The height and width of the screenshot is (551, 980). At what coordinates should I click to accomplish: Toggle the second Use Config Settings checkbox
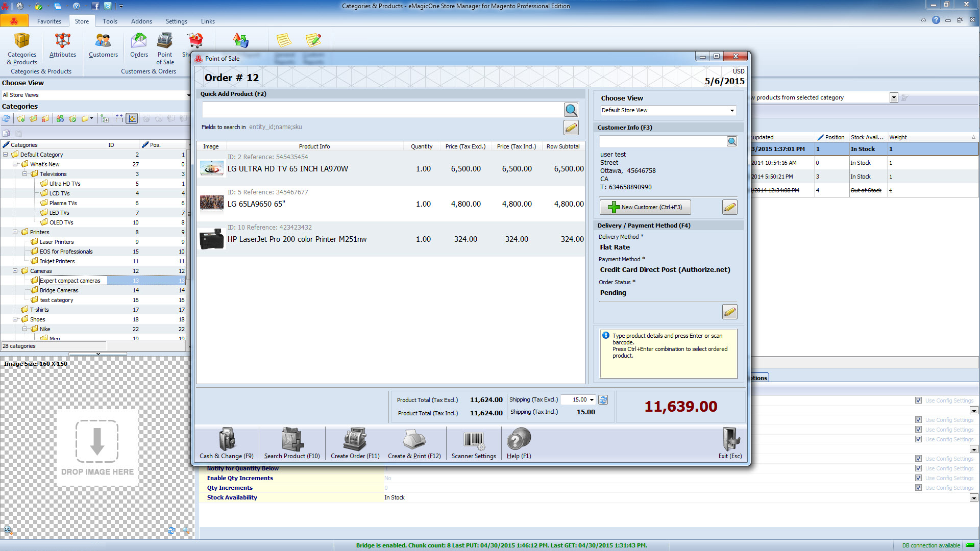click(x=918, y=420)
